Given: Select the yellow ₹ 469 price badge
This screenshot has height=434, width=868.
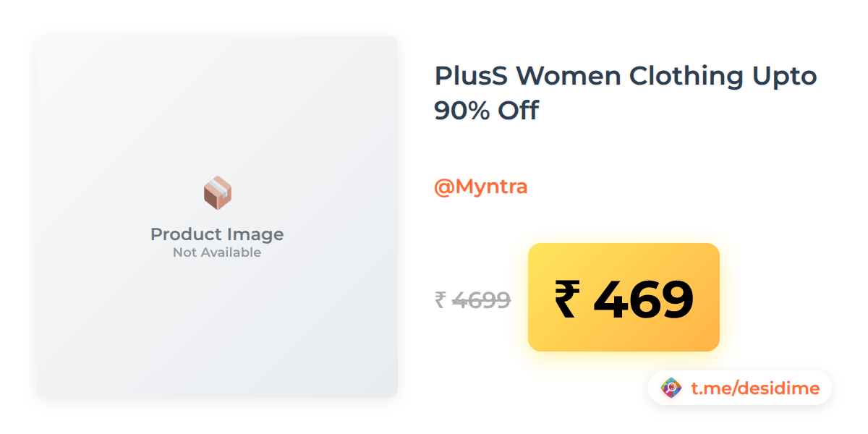Looking at the screenshot, I should pos(624,297).
